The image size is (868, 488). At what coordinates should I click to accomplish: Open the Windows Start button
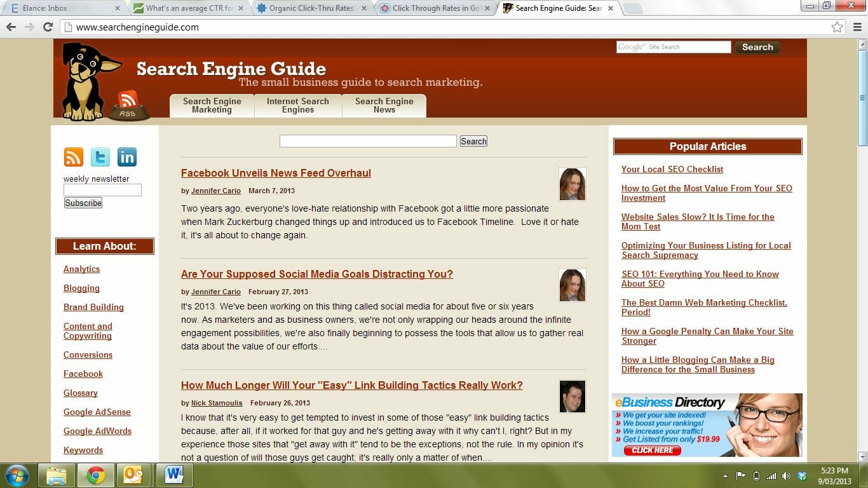coord(17,475)
